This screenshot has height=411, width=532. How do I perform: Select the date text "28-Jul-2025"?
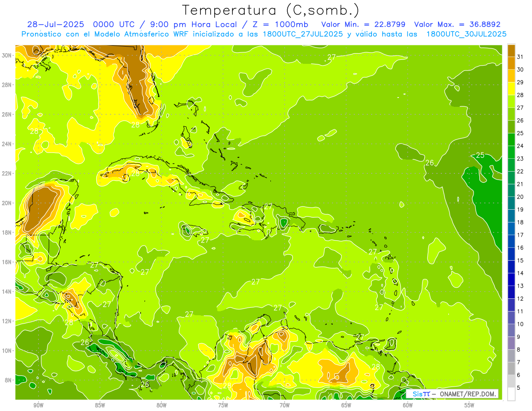click(x=56, y=24)
